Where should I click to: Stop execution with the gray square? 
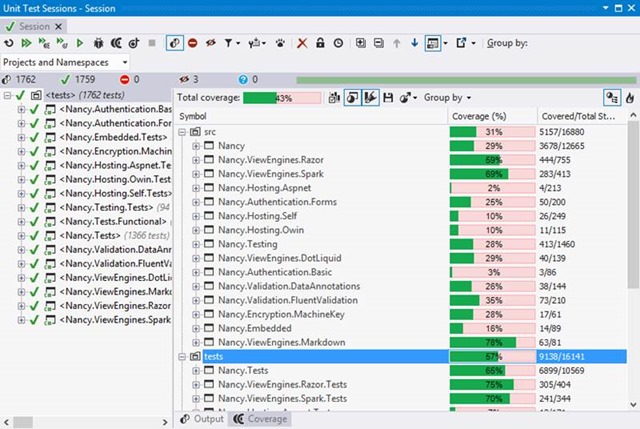coord(152,43)
